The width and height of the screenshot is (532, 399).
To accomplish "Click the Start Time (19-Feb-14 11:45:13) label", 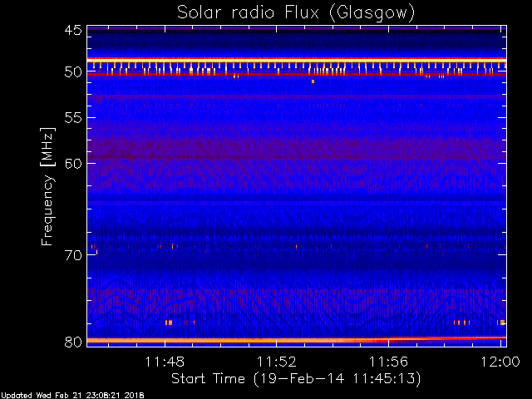I will click(x=296, y=378).
